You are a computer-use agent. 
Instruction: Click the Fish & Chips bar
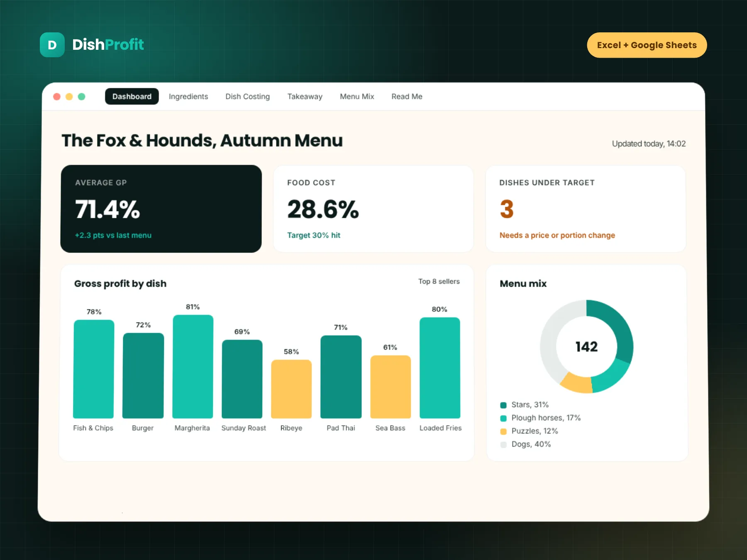(94, 369)
